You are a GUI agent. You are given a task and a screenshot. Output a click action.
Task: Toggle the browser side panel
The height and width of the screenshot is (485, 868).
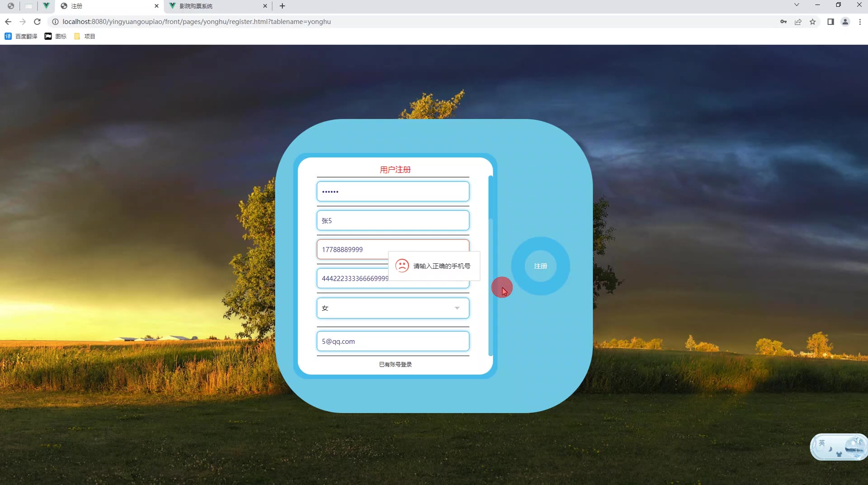(x=830, y=22)
